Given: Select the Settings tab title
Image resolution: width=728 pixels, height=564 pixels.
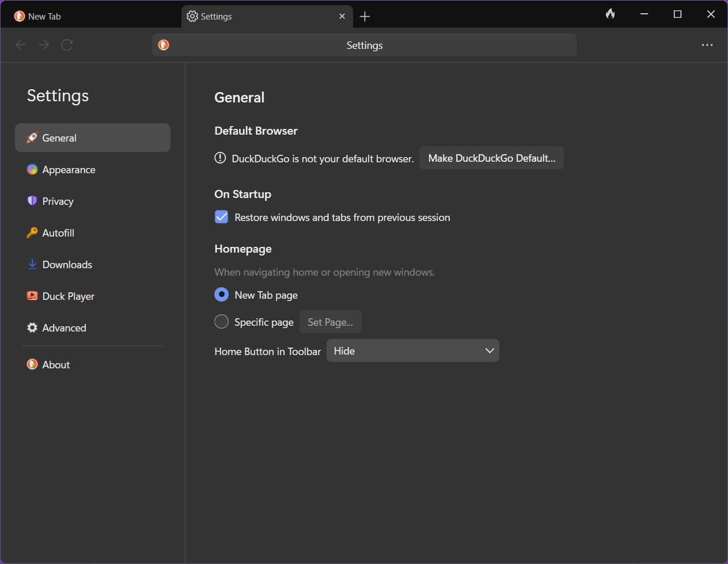Looking at the screenshot, I should tap(217, 16).
